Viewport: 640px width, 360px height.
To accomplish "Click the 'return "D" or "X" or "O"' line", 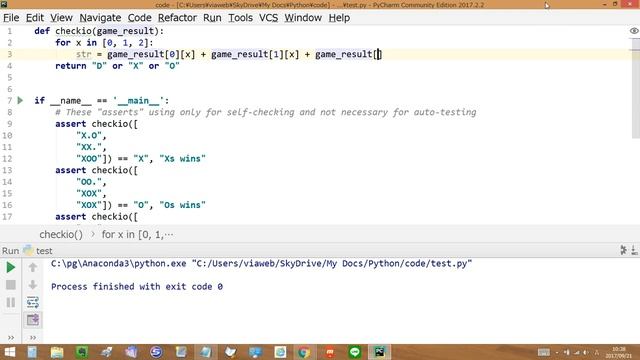I will click(117, 66).
